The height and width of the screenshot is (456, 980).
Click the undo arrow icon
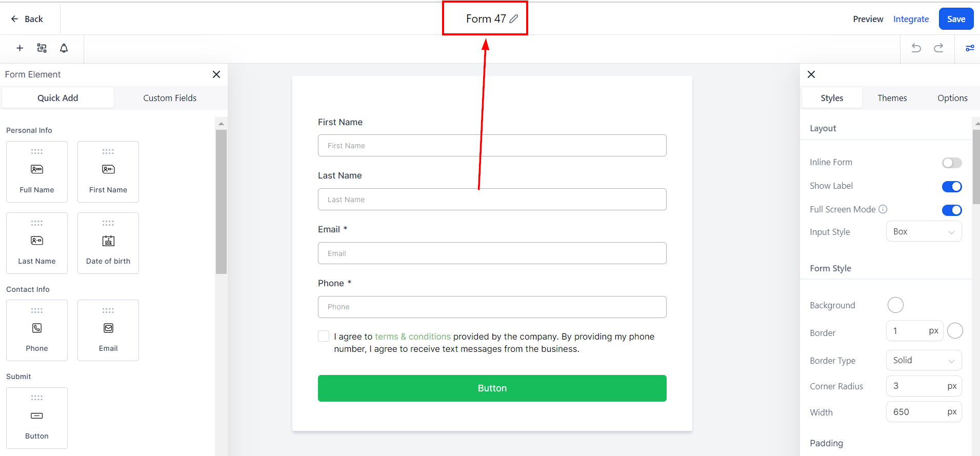916,48
